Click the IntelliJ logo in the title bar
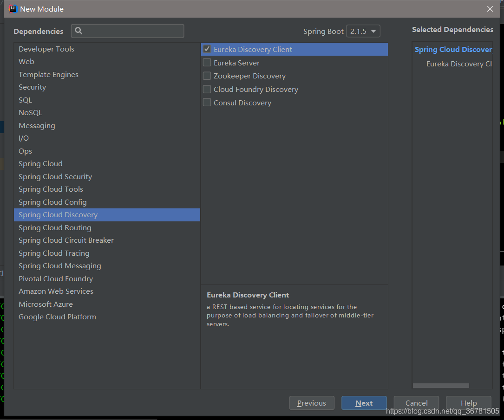The image size is (504, 420). point(13,9)
